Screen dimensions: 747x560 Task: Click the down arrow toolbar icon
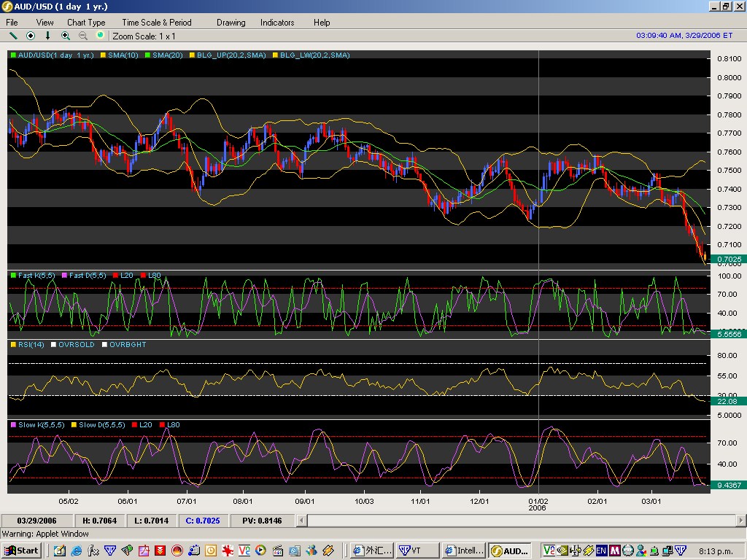pyautogui.click(x=48, y=35)
